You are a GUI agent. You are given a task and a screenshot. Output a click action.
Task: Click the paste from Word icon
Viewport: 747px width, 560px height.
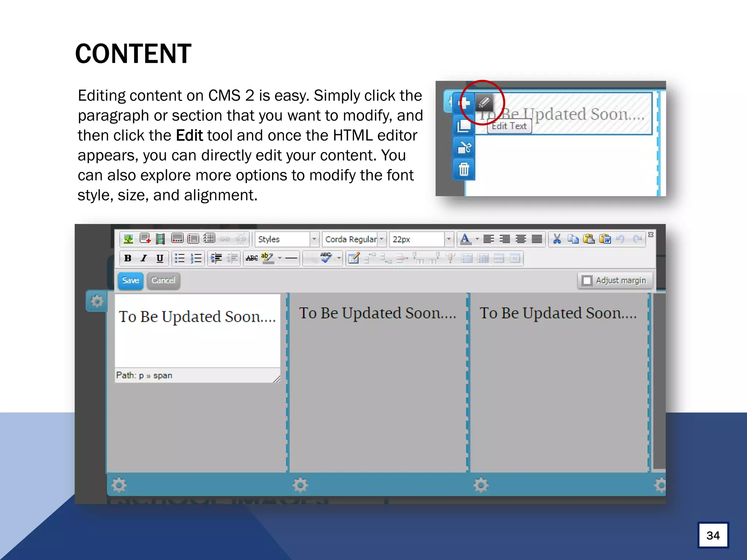[x=605, y=239]
